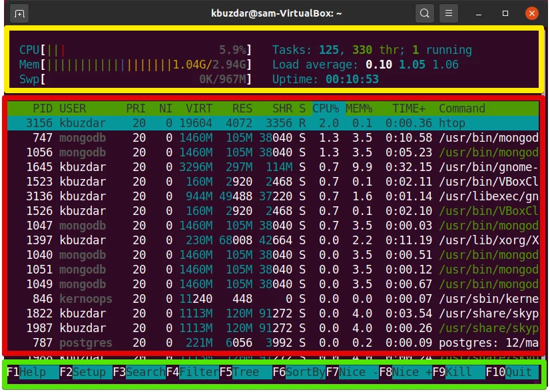Select the mongod thread with PID 1049
The width and height of the screenshot is (550, 392).
point(273,284)
